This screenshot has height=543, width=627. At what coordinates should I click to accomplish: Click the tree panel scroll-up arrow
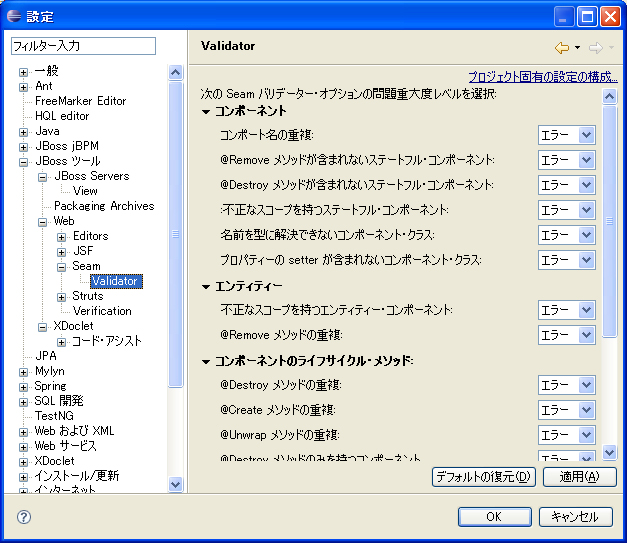pos(176,72)
